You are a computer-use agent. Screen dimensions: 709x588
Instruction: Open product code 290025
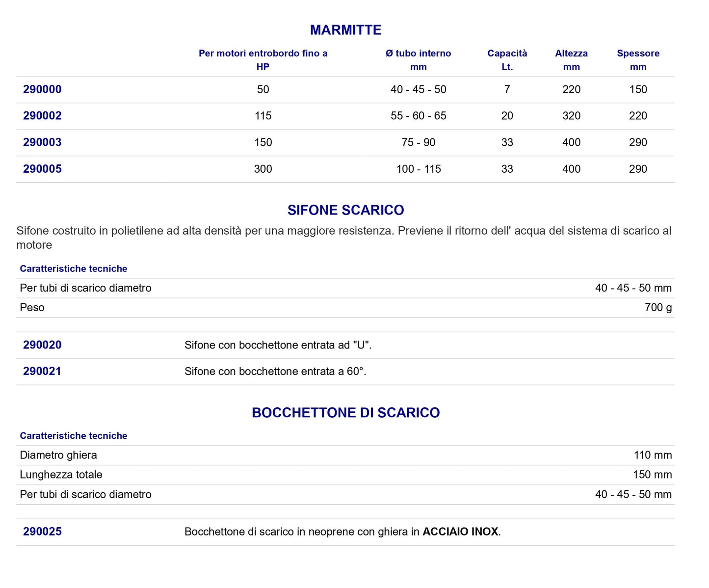tap(42, 532)
